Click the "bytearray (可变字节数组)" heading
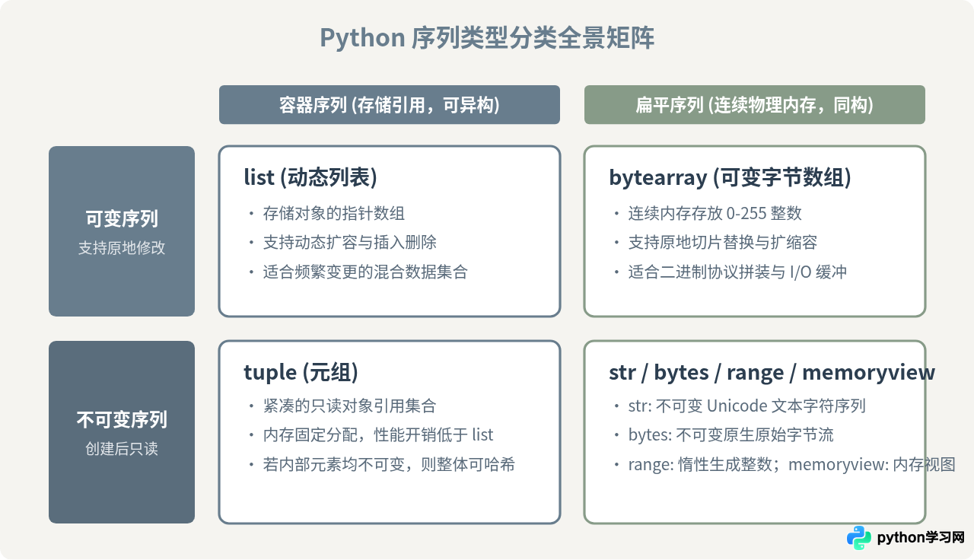Image resolution: width=974 pixels, height=560 pixels. coord(730,177)
